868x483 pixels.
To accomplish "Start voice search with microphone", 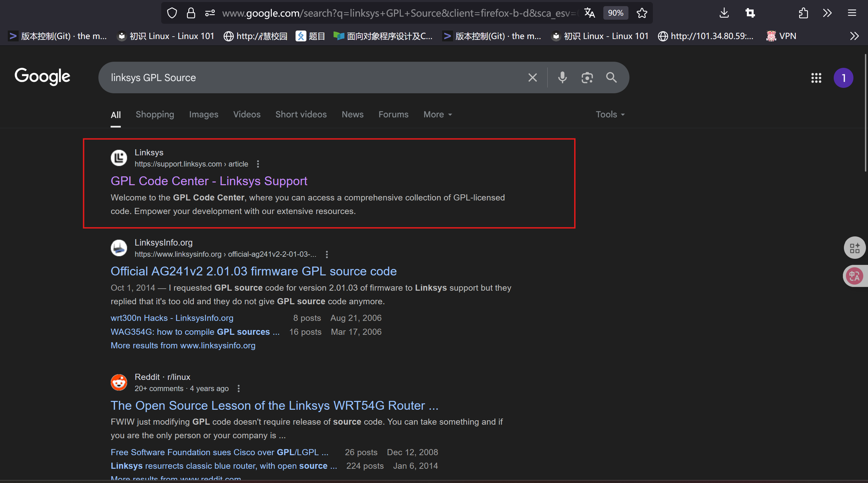I will pyautogui.click(x=562, y=78).
